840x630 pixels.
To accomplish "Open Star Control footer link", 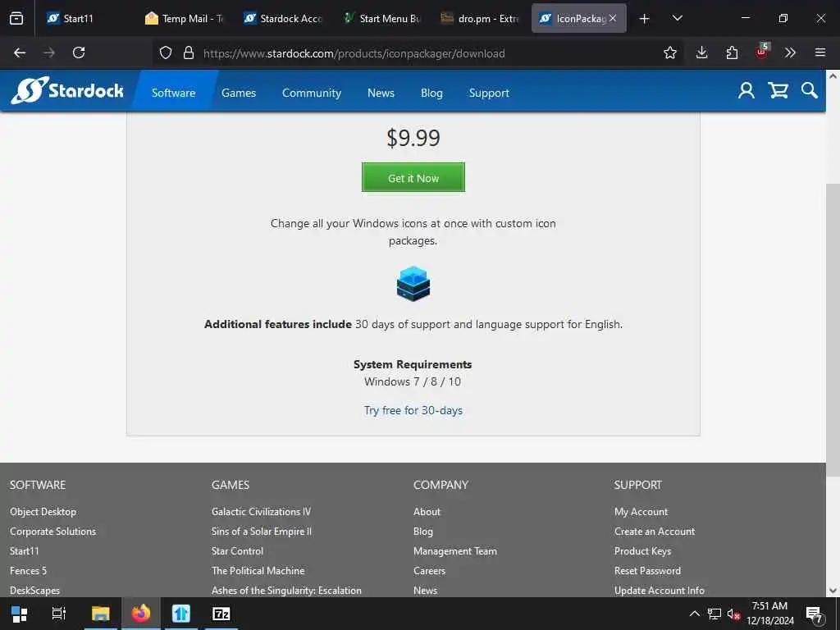I will [x=237, y=550].
